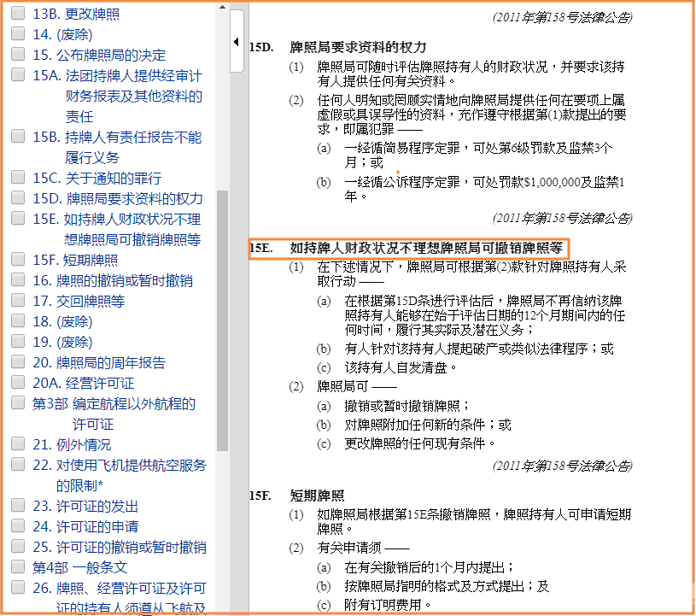Open 24. 许可证的申请
The image size is (696, 616).
click(85, 526)
